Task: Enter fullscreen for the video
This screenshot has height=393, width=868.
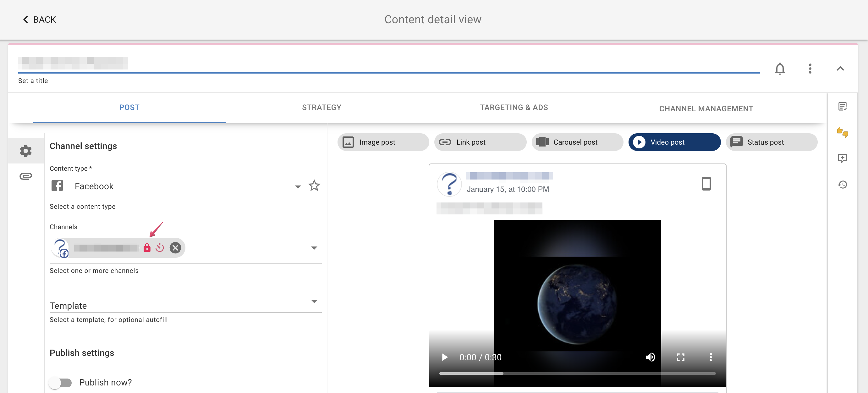Action: (x=681, y=357)
